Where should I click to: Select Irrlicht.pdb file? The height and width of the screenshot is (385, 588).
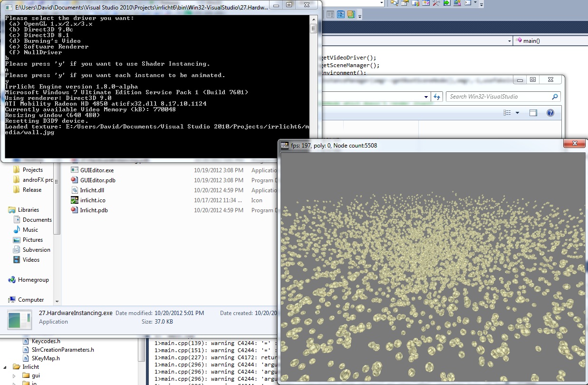click(x=94, y=210)
